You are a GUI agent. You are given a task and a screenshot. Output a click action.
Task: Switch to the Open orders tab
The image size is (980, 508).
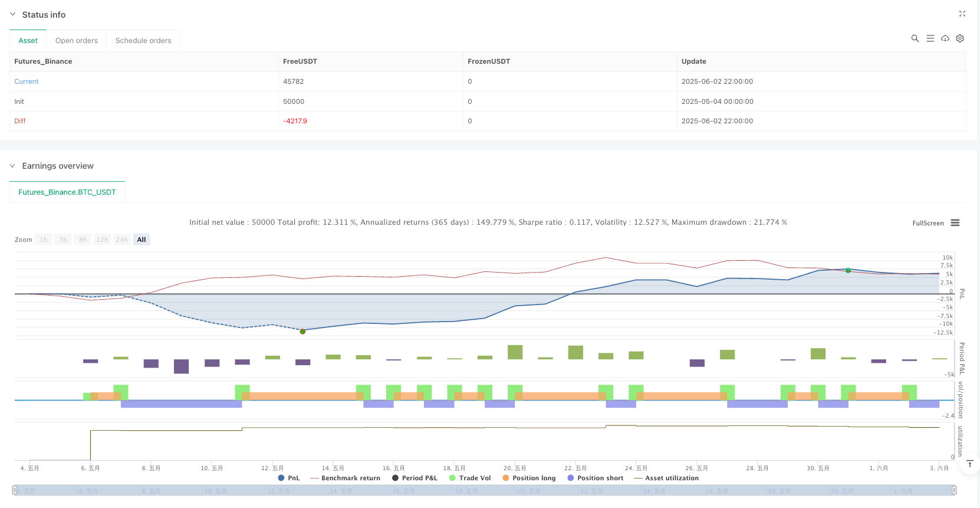(77, 41)
